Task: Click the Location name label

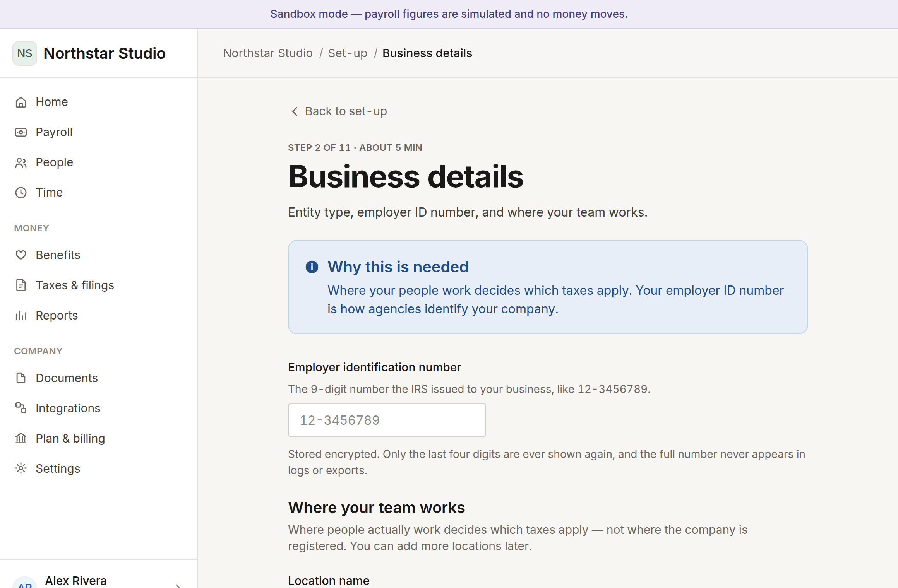Action: coord(329,581)
